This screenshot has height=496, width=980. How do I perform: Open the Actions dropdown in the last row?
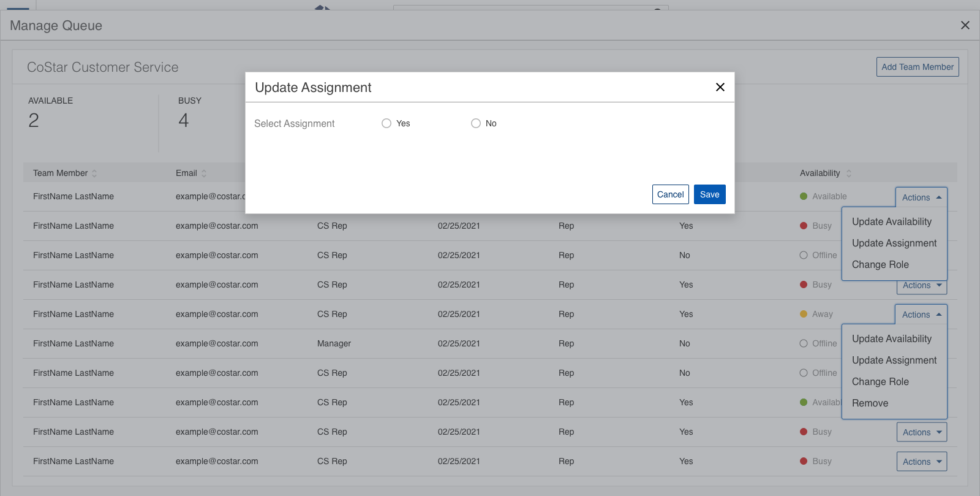pyautogui.click(x=921, y=462)
